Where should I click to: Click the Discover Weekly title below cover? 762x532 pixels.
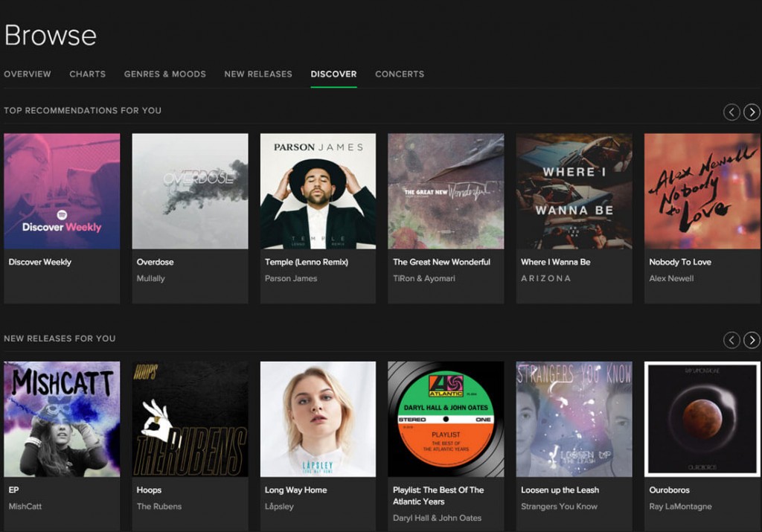click(40, 262)
